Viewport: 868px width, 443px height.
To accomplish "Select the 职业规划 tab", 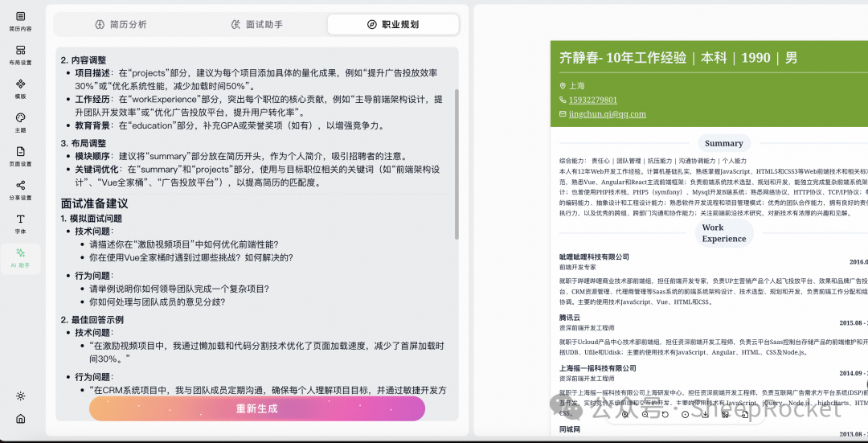I will tap(393, 24).
